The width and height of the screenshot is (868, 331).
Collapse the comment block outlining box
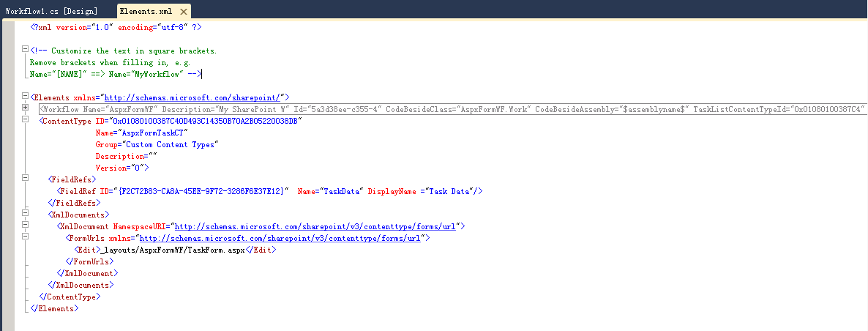pyautogui.click(x=24, y=49)
